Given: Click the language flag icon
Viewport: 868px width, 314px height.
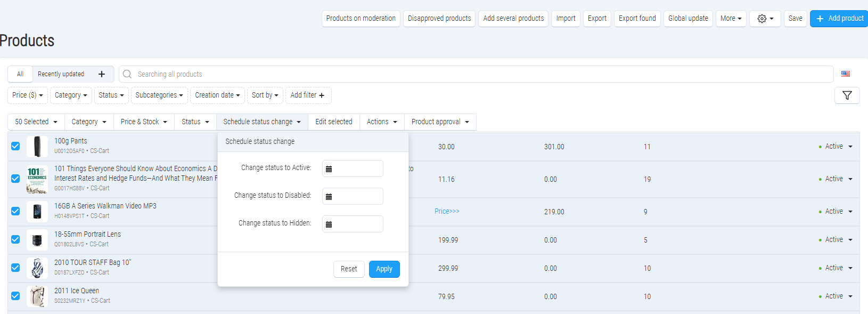Looking at the screenshot, I should coord(846,74).
